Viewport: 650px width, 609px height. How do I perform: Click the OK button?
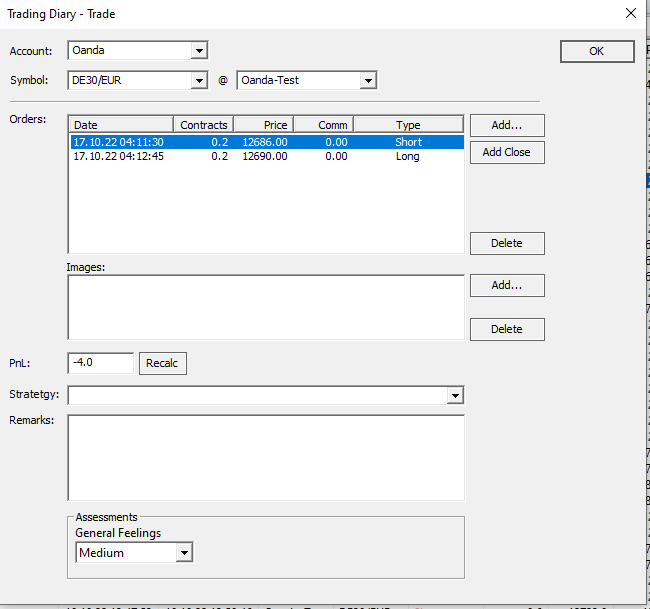(597, 52)
